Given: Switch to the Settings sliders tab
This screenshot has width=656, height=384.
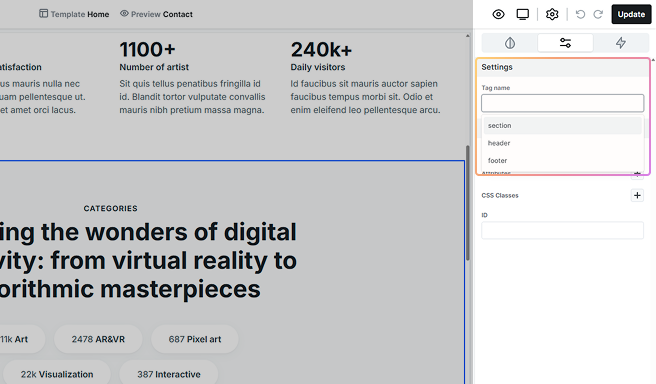Looking at the screenshot, I should [565, 43].
